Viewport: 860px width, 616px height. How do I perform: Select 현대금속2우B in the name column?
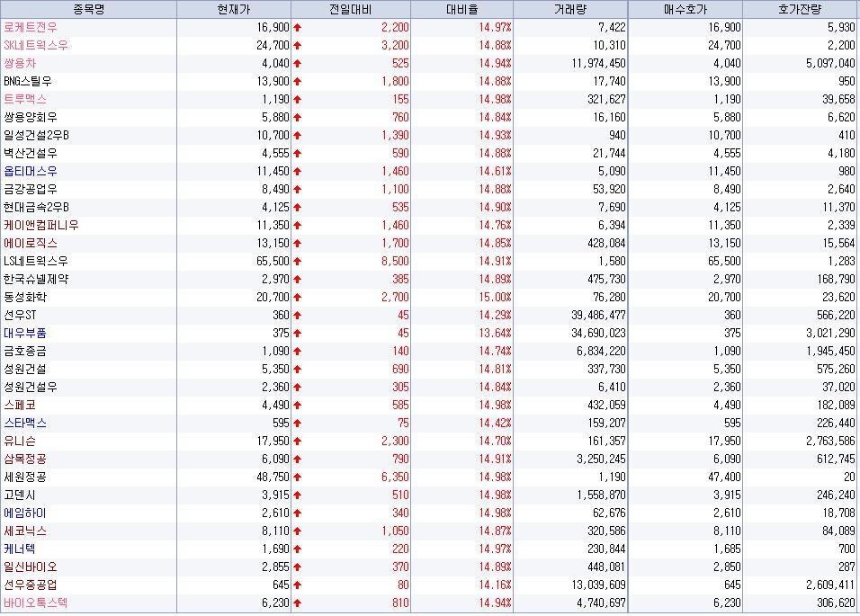(x=36, y=207)
